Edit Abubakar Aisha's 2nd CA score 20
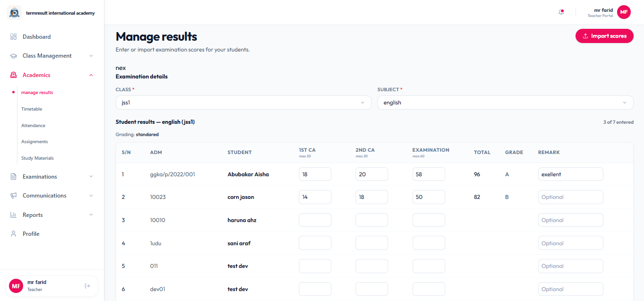This screenshot has height=301, width=644. [372, 174]
